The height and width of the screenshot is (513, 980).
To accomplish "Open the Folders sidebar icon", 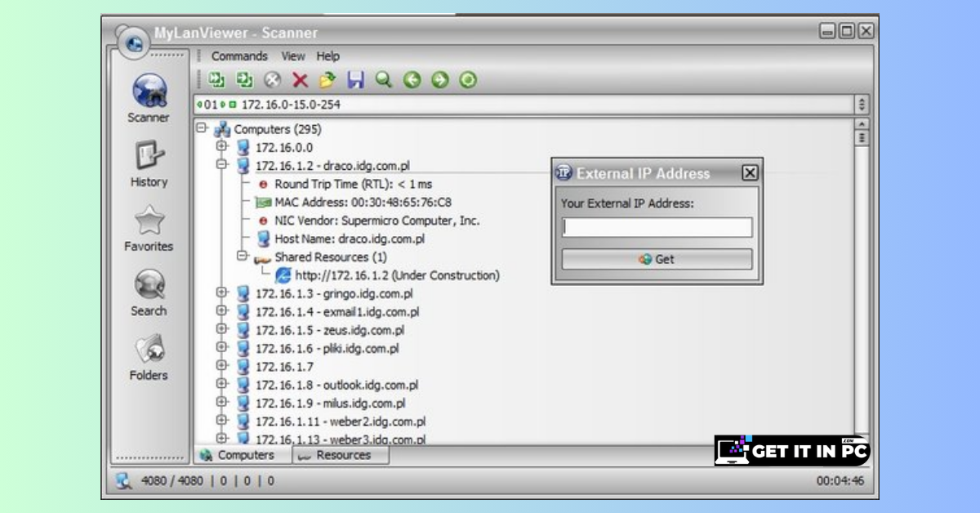I will (x=149, y=350).
